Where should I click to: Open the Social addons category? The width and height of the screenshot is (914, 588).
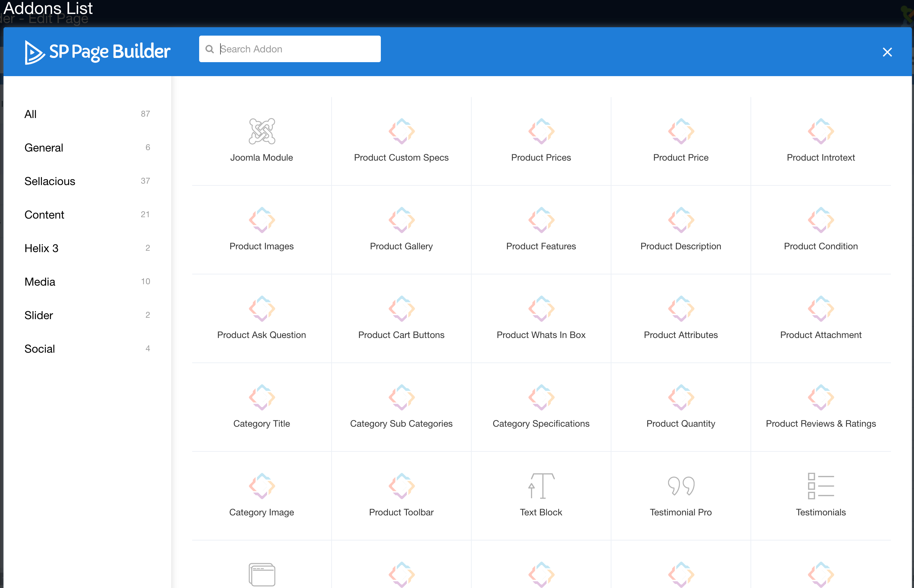[x=87, y=348]
